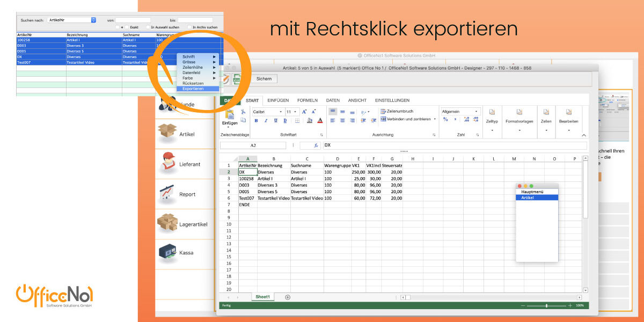Select the middle vertical alignment icon
The width and height of the screenshot is (644, 322).
(x=342, y=112)
